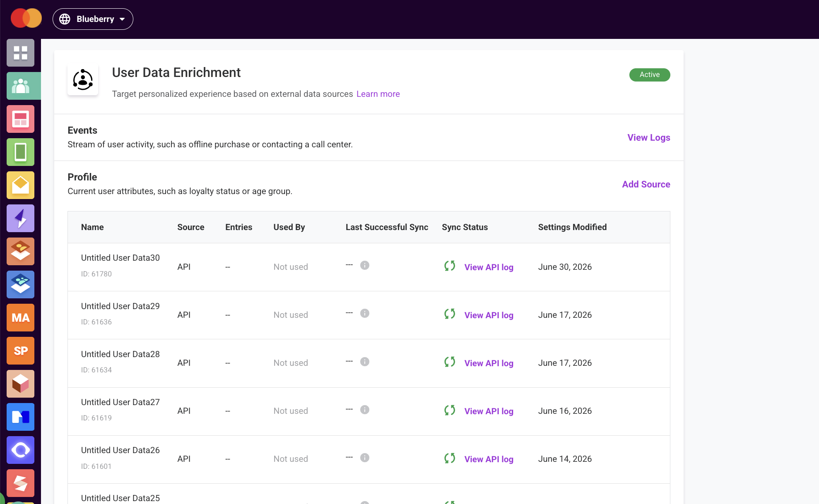Select the green mobile device sidebar icon
Screen dimensions: 819x504
coord(20,152)
